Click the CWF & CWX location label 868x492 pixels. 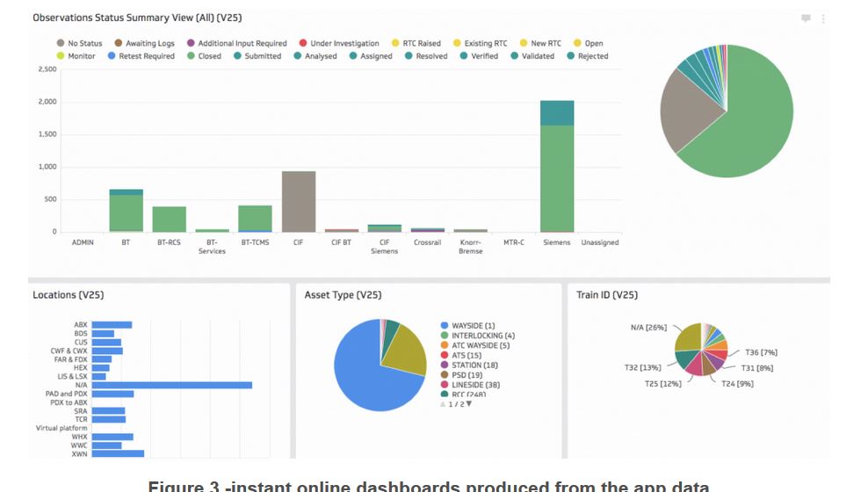point(69,351)
